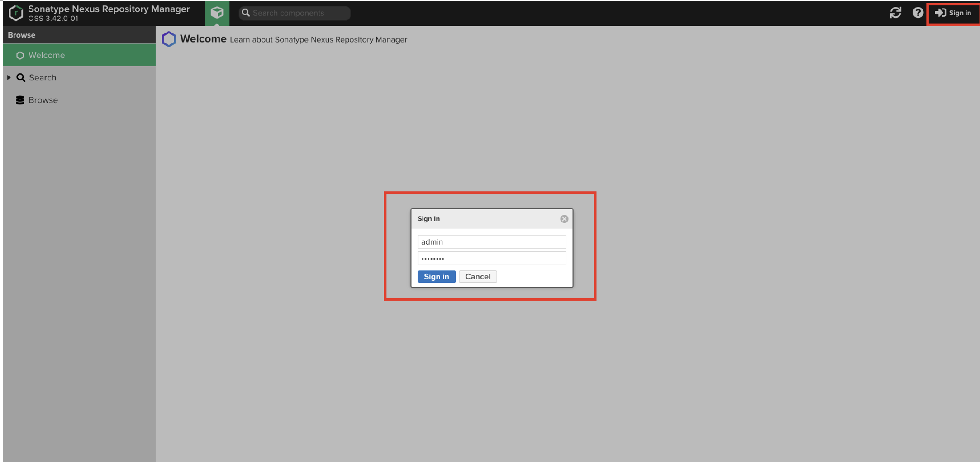Click the refresh icon in header

pos(895,13)
